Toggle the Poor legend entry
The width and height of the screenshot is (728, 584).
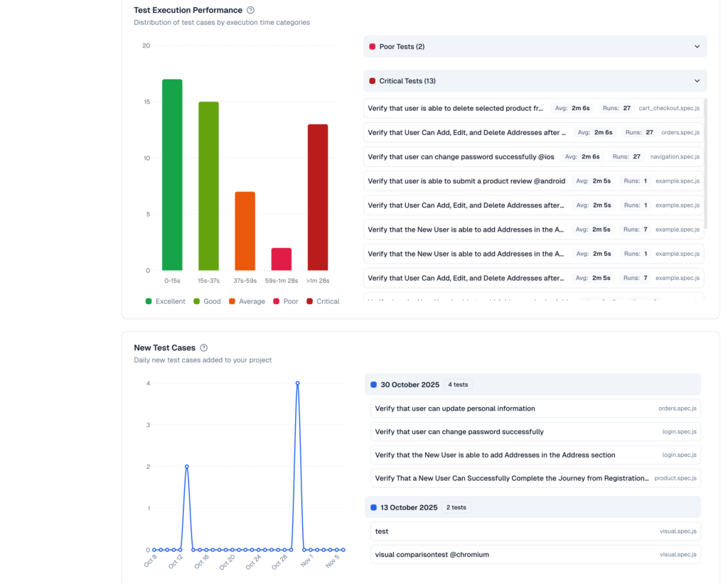click(285, 301)
